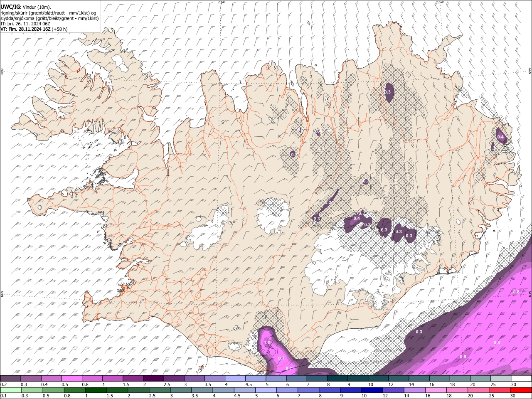Pick the lilac 14 rain legend swatch
532x399 pixels.
tap(414, 390)
